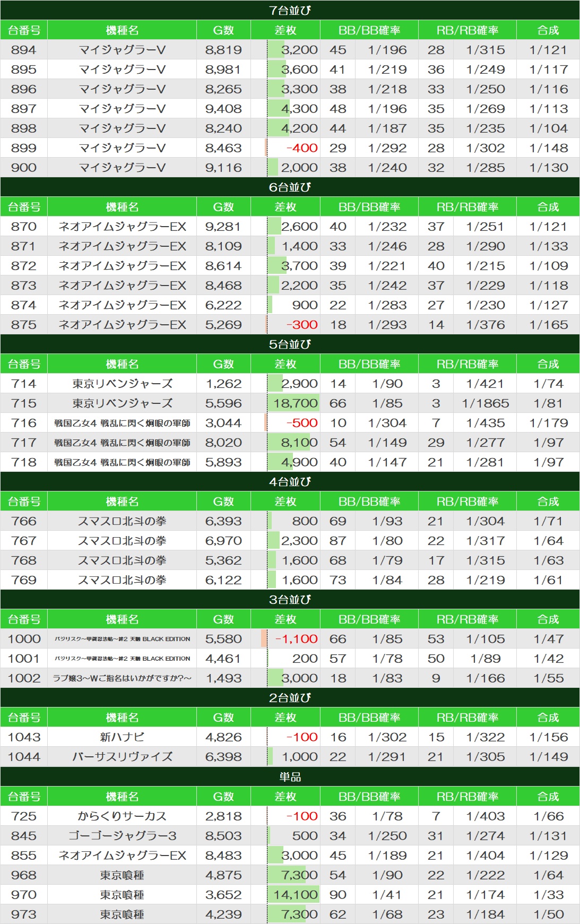
Task: Select 差枚 value 4,300 in row 897
Action: click(299, 109)
